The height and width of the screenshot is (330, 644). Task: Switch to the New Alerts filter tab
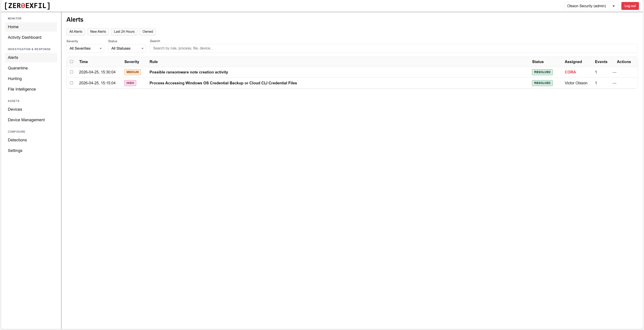click(98, 32)
